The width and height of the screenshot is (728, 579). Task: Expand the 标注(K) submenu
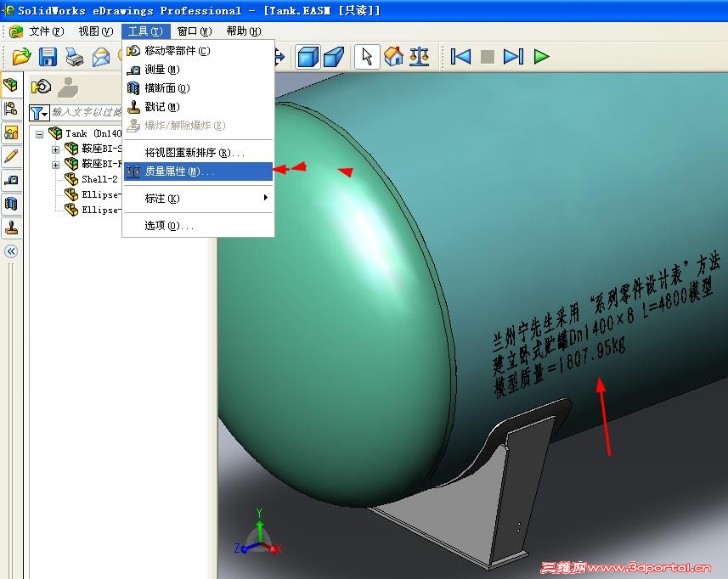[198, 199]
